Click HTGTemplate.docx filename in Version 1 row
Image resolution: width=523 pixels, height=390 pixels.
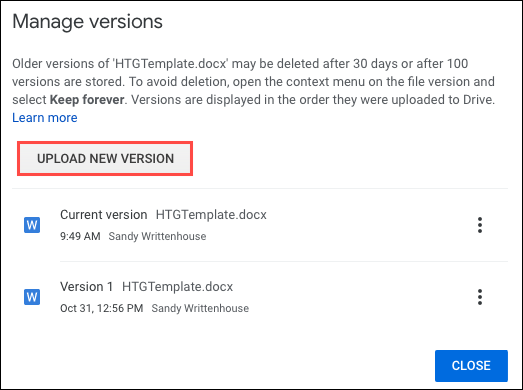(x=177, y=287)
